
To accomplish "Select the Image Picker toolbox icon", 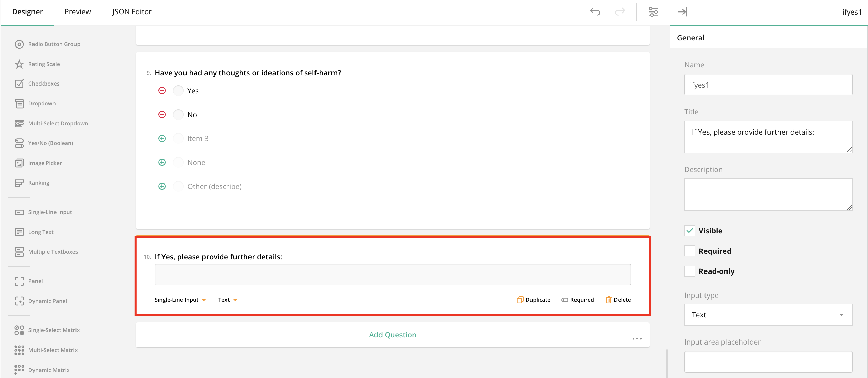I will point(19,163).
